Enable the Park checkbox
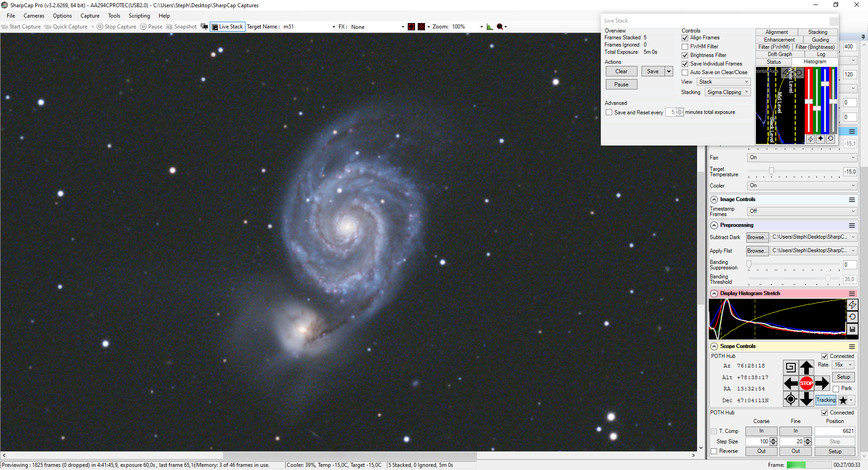Viewport: 868px width, 470px height. coord(836,389)
